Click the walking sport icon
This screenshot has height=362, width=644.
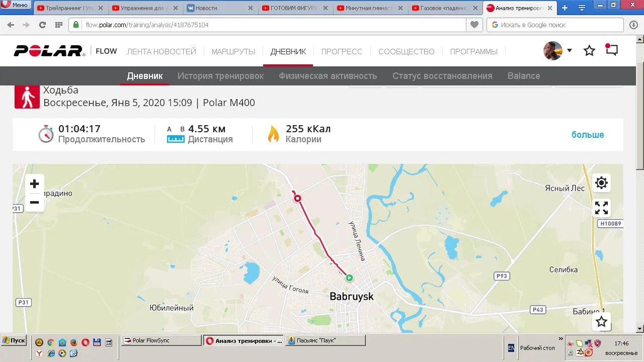(27, 96)
